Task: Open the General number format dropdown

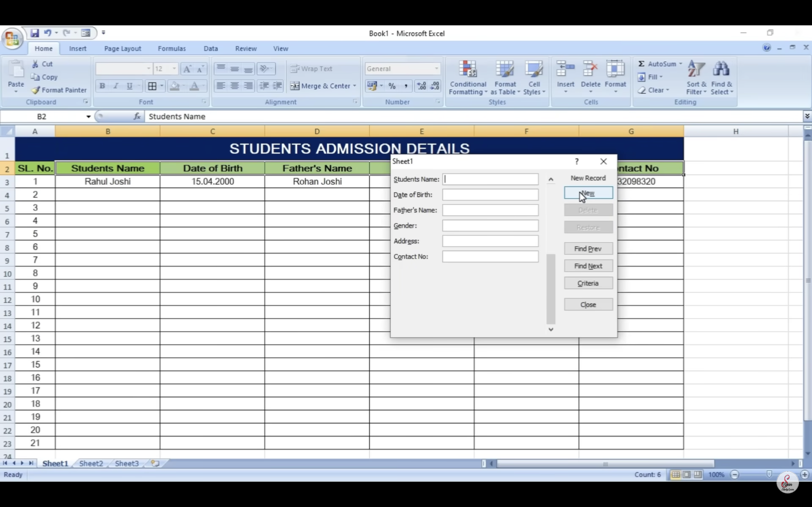Action: tap(436, 69)
